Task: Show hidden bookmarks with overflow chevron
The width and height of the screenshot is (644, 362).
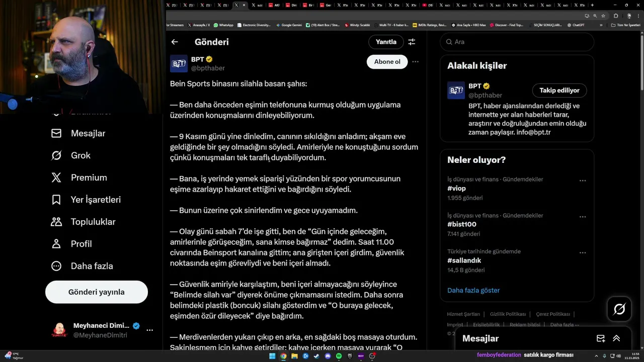Action: click(x=601, y=25)
